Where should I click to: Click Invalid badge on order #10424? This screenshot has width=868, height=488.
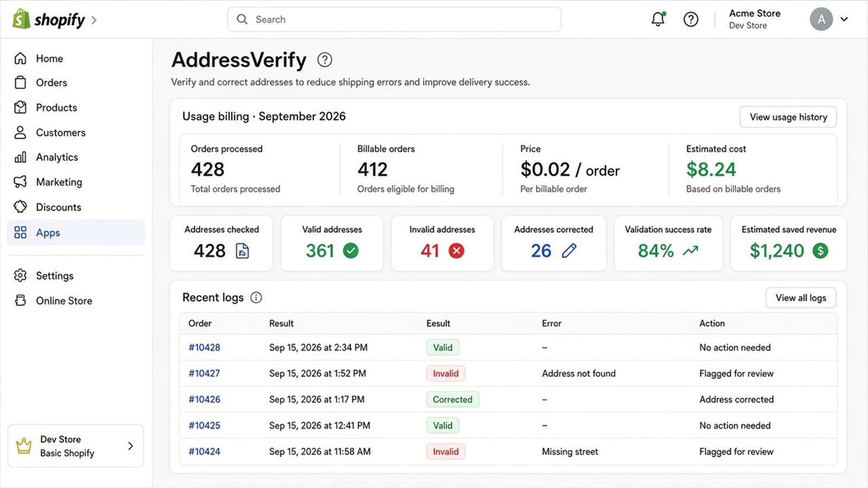[x=445, y=452]
